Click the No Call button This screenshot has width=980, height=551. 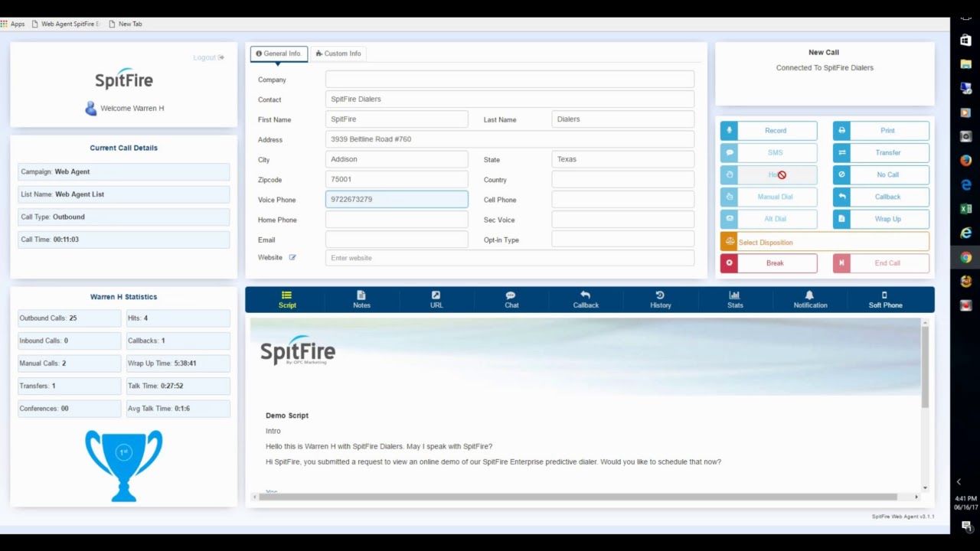coord(881,174)
